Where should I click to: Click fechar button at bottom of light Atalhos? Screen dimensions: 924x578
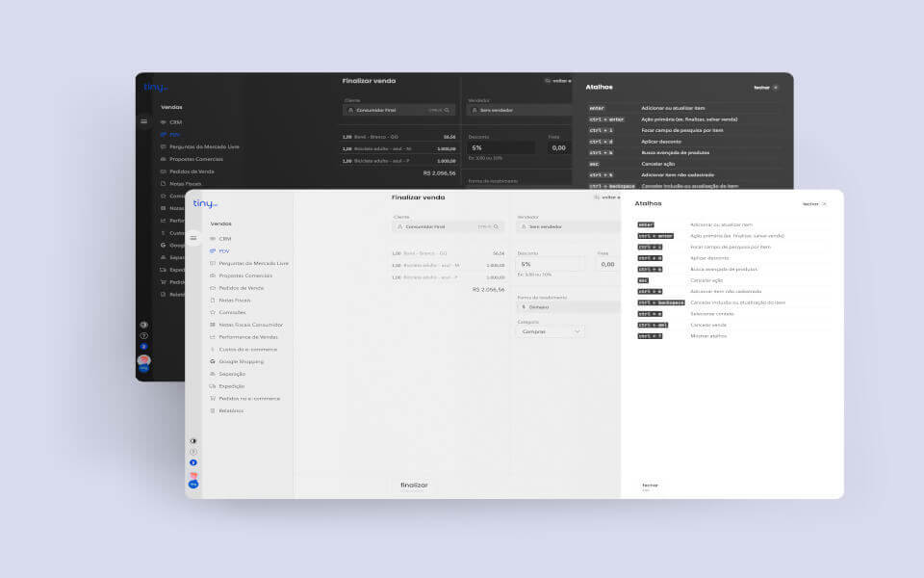[650, 486]
